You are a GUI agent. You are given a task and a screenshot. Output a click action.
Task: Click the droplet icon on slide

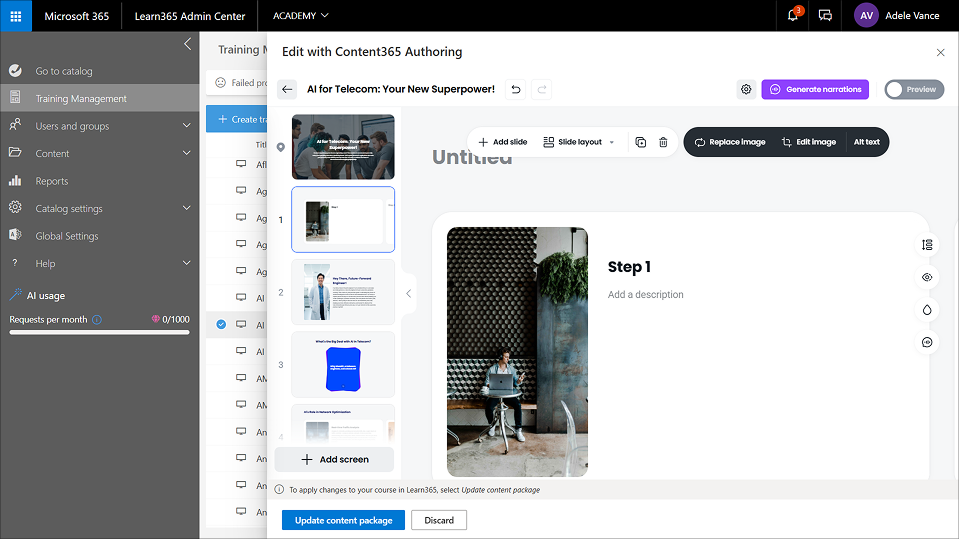point(926,310)
